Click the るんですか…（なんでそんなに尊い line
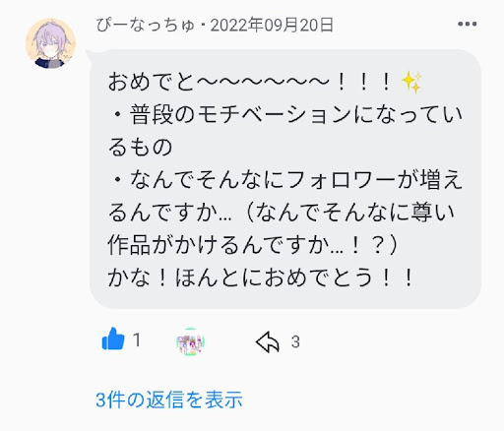 click(x=282, y=212)
